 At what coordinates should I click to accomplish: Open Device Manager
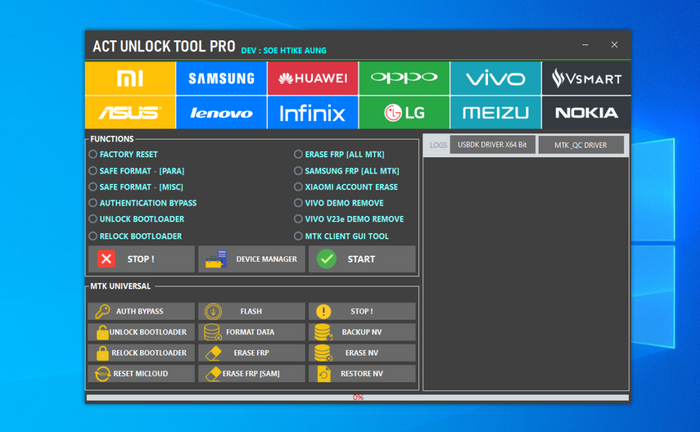click(x=252, y=259)
